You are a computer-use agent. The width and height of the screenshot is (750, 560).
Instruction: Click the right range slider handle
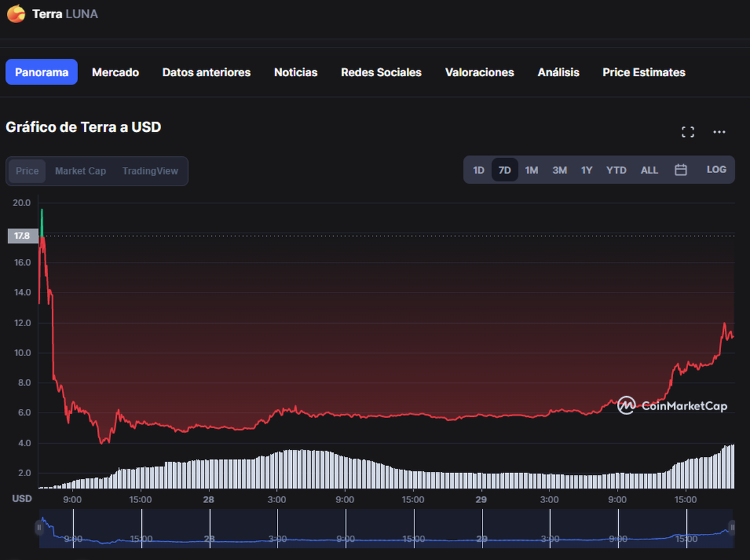tap(732, 528)
